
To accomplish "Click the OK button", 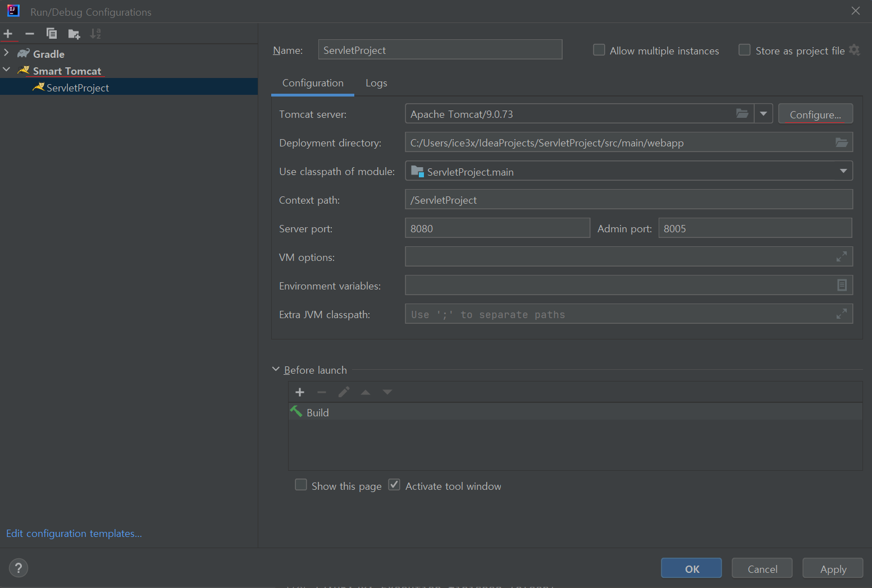I will (691, 568).
